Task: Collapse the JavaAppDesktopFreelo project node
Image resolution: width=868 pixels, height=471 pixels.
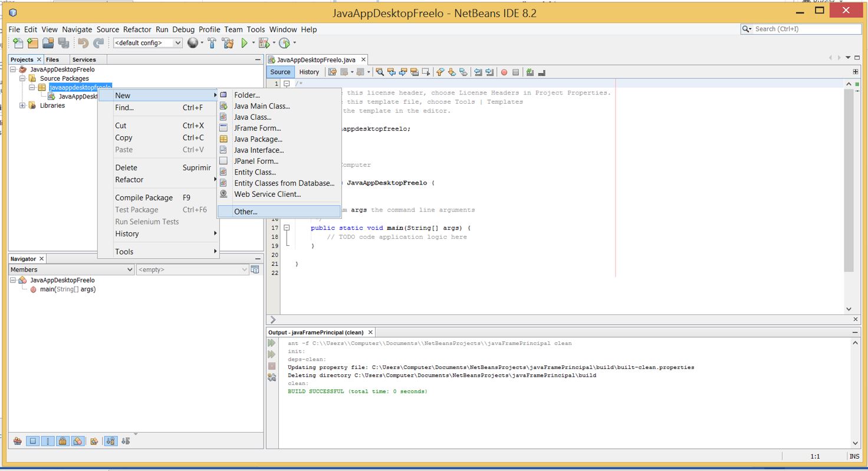Action: [x=13, y=70]
